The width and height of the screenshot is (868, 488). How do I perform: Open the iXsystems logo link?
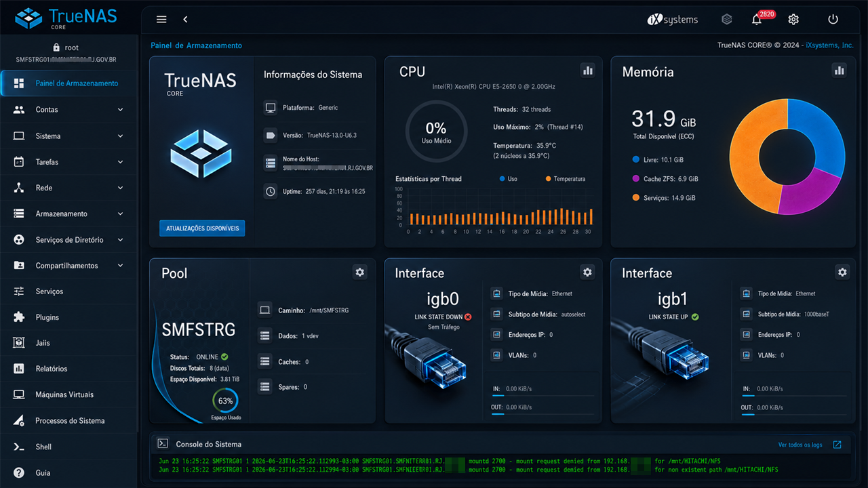click(x=672, y=20)
